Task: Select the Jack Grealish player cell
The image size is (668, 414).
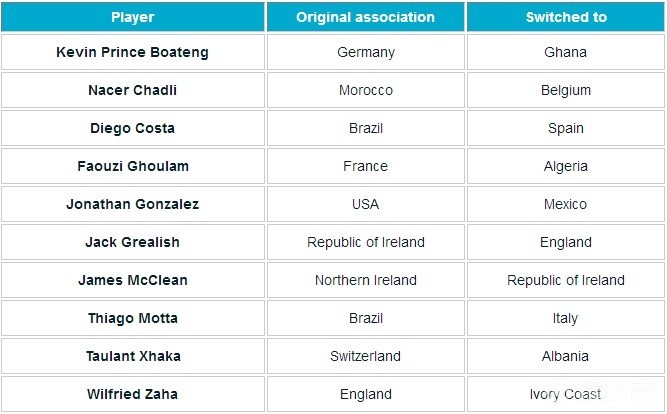Action: pyautogui.click(x=133, y=242)
